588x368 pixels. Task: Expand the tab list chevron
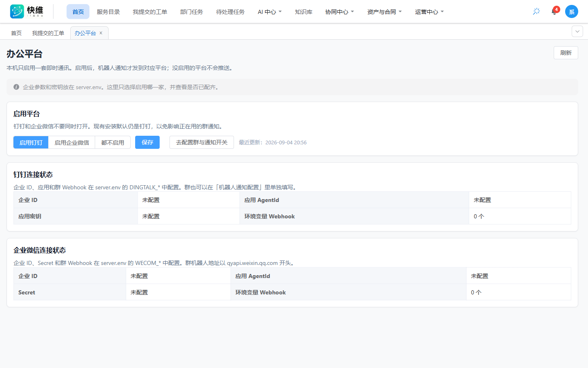tap(577, 31)
